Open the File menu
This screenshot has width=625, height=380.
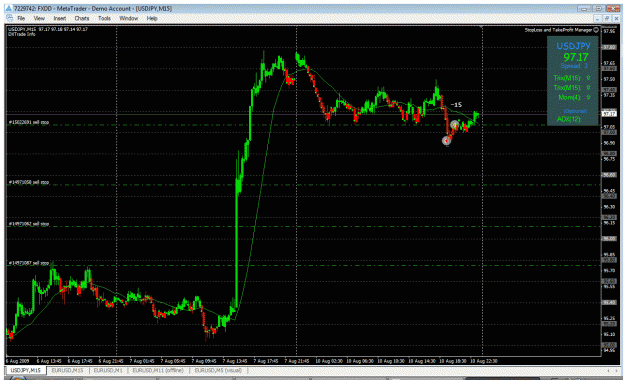[21, 18]
